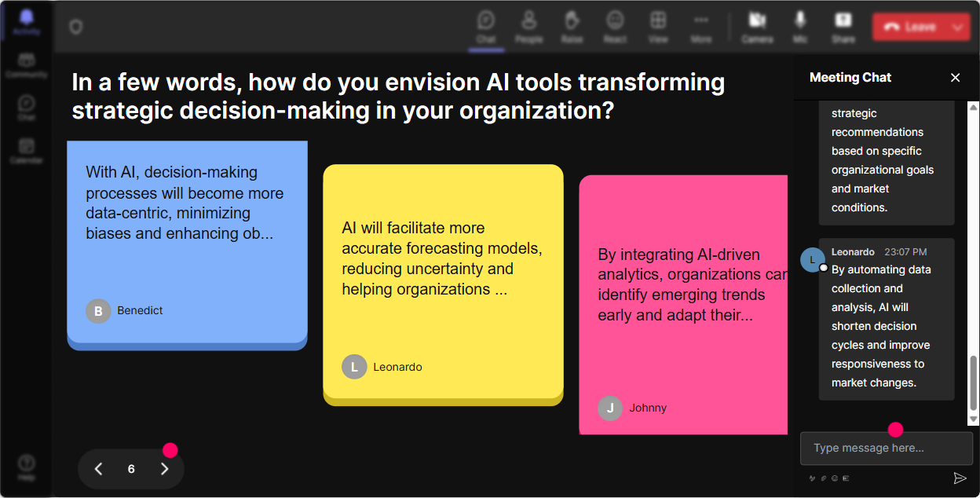Click Leonardo's avatar on the yellow card
980x498 pixels.
354,367
